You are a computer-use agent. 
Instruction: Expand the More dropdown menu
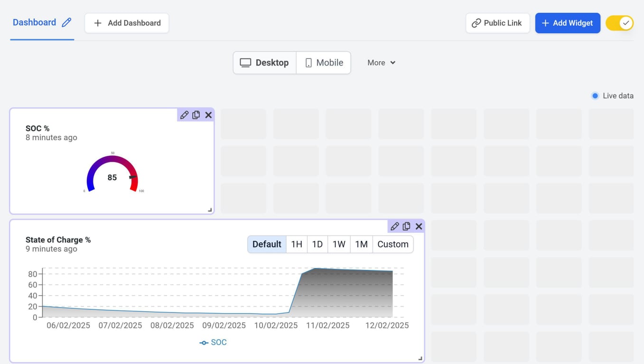point(381,63)
